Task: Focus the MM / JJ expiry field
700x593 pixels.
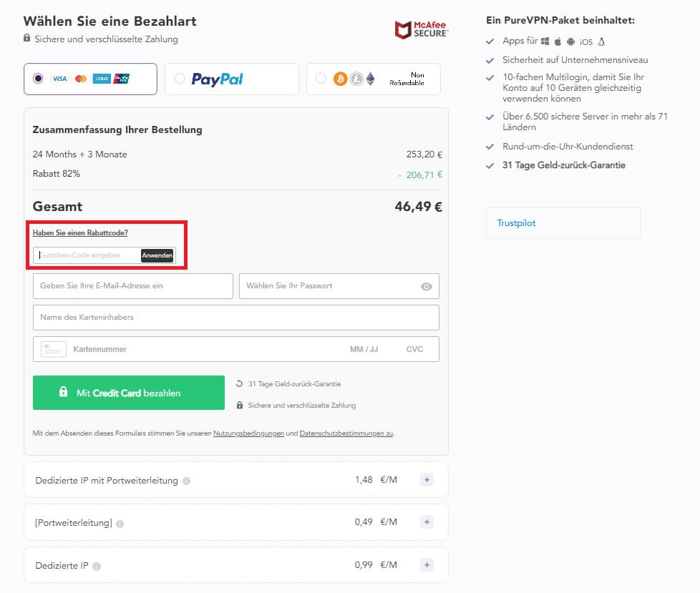Action: coord(364,349)
